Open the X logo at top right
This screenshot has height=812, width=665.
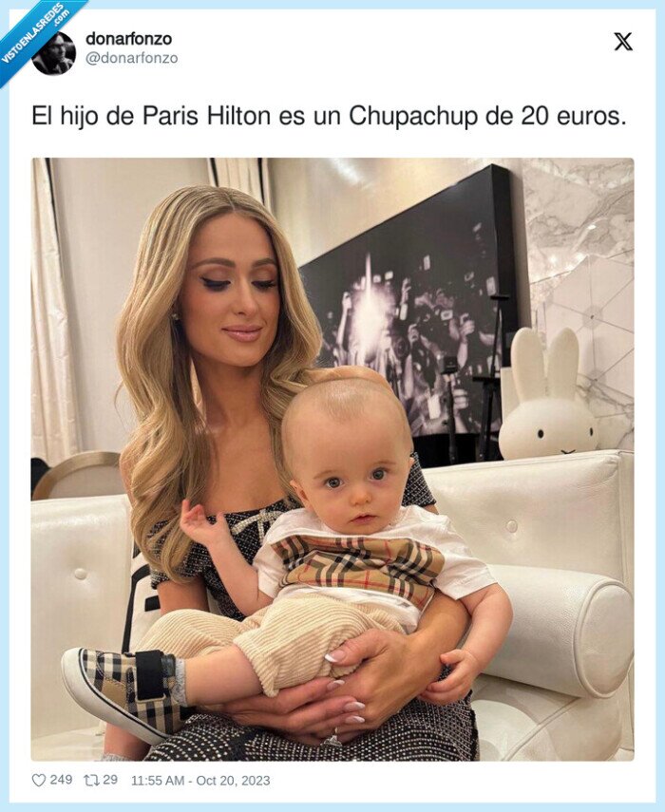tap(623, 42)
